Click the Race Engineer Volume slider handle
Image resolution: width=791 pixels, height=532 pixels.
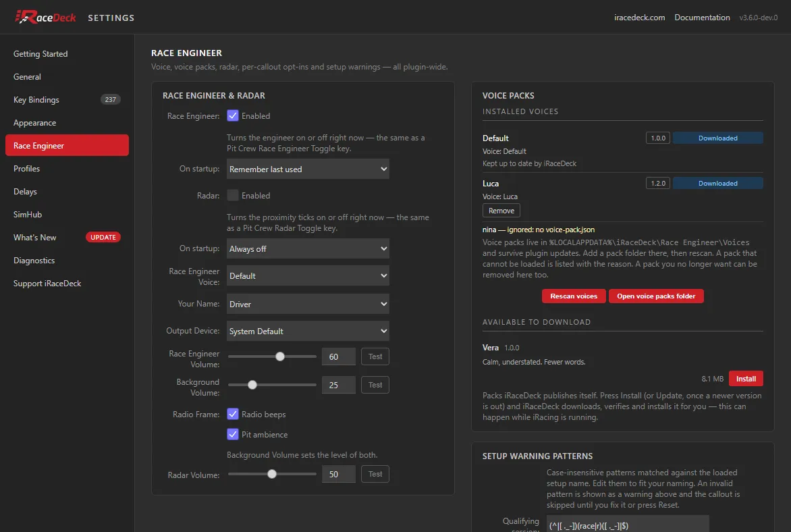click(x=280, y=356)
